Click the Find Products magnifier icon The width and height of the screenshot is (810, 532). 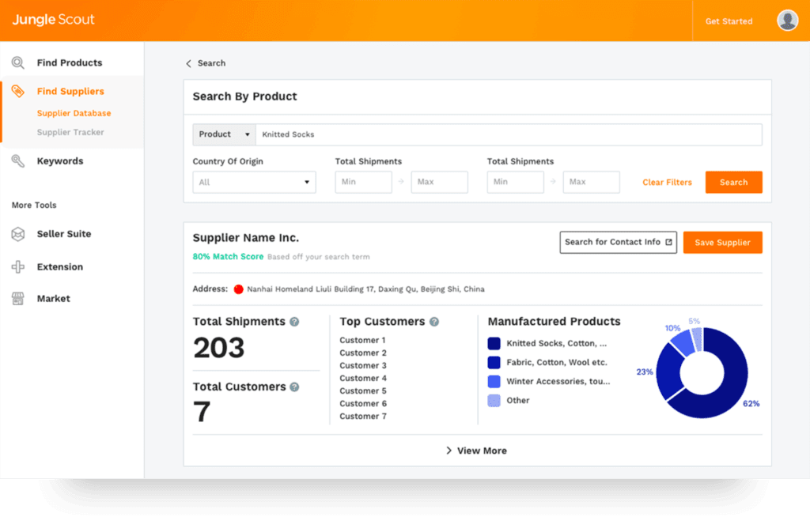click(x=17, y=62)
